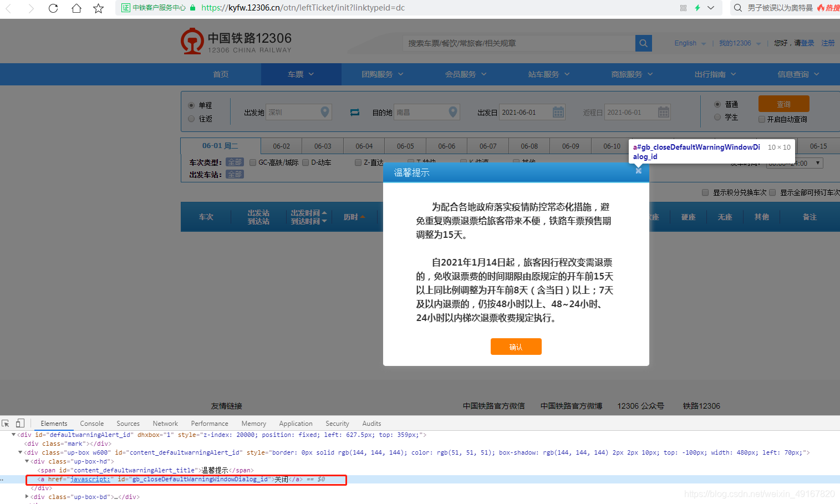Expand the 商旅服务 navigation menu
This screenshot has height=504, width=840.
click(x=632, y=74)
